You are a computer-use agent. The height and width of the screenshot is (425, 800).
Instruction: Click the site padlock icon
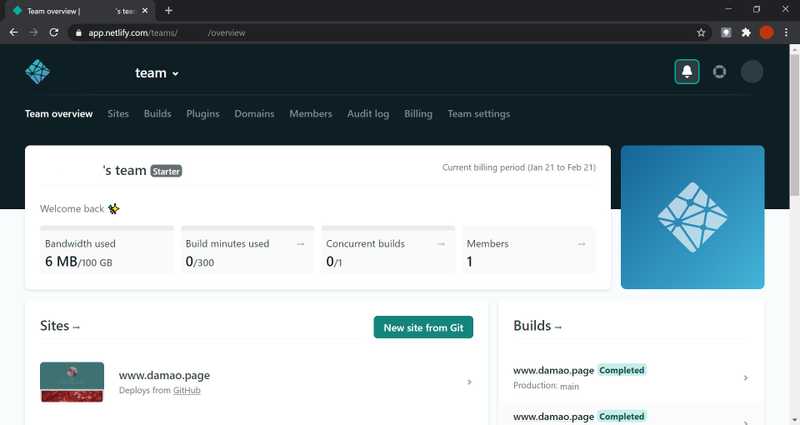pyautogui.click(x=78, y=33)
